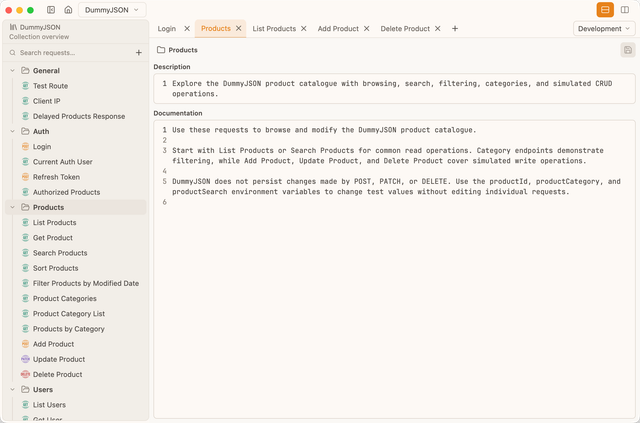The width and height of the screenshot is (640, 423).
Task: Go to the home icon
Action: (68, 10)
